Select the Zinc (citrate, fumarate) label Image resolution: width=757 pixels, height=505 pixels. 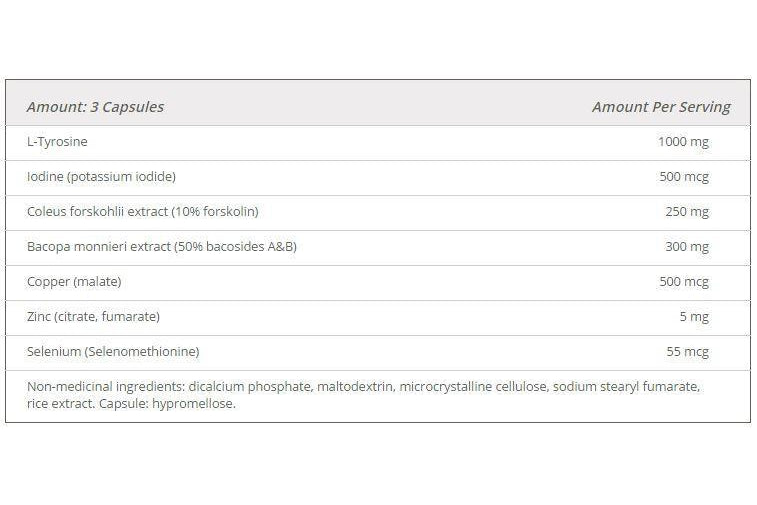point(93,317)
